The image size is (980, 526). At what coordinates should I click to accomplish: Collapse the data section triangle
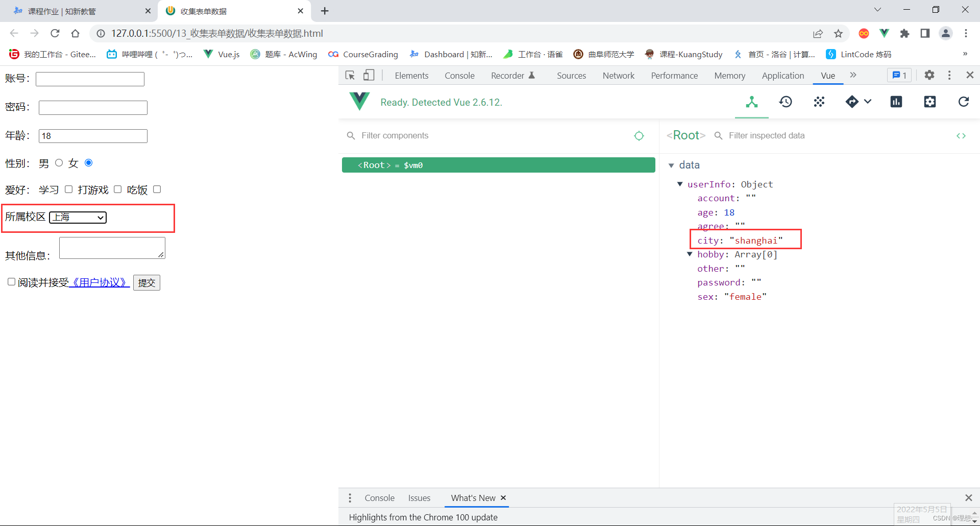(671, 165)
